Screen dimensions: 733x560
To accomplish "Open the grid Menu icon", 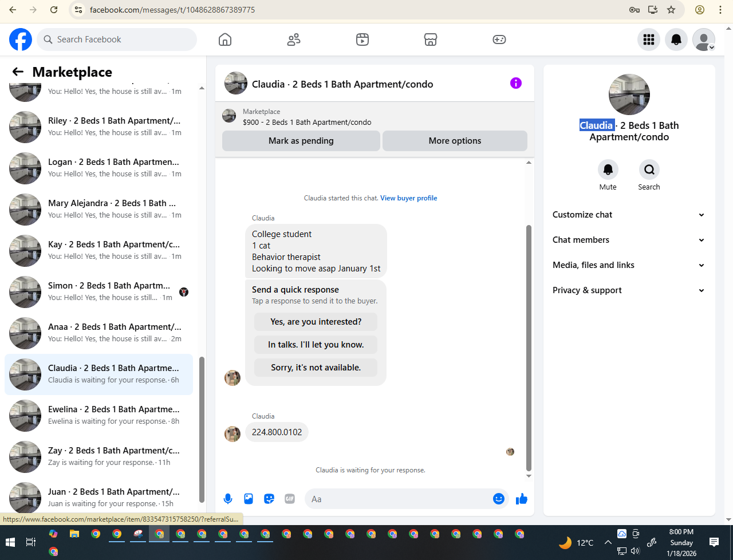I will click(x=649, y=40).
